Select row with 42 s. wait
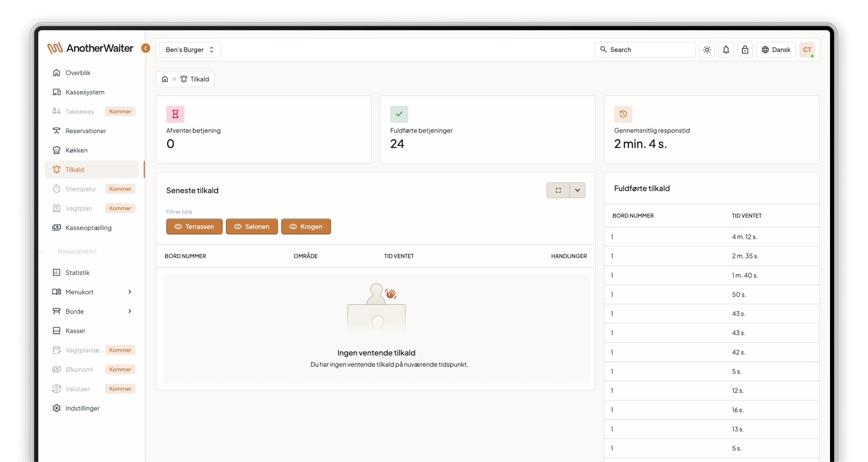 coord(712,352)
